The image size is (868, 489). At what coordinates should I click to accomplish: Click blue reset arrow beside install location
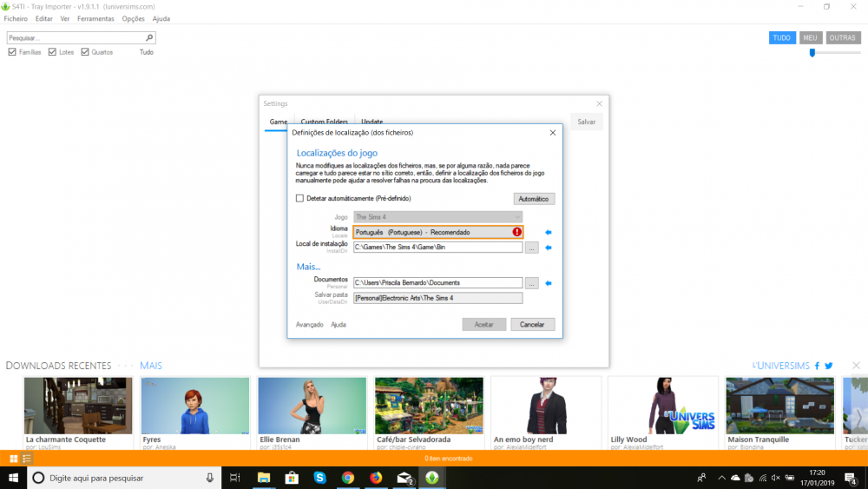click(x=548, y=248)
